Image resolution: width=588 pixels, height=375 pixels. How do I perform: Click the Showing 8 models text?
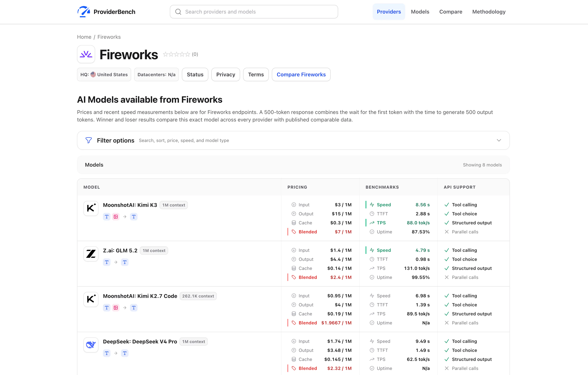click(482, 165)
